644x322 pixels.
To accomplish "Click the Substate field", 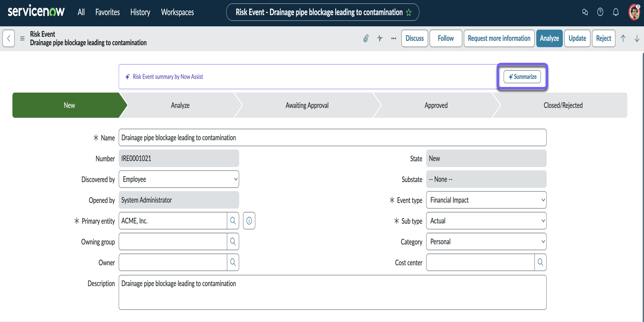I will click(x=486, y=179).
